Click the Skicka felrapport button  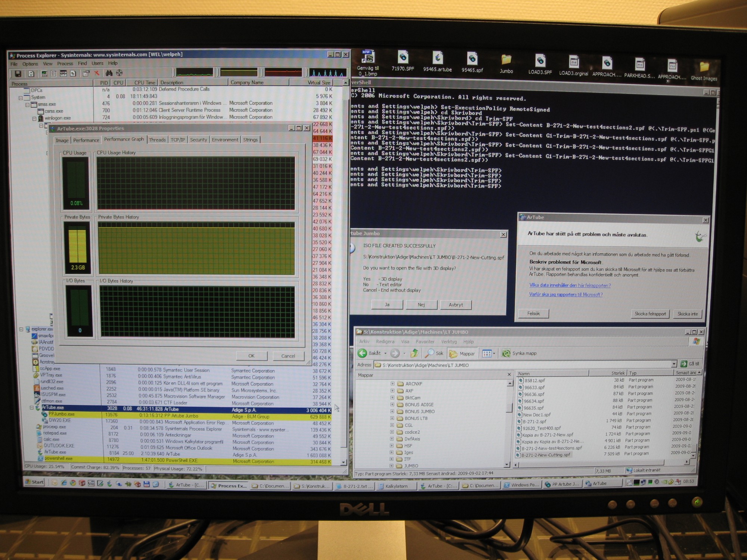coord(650,314)
